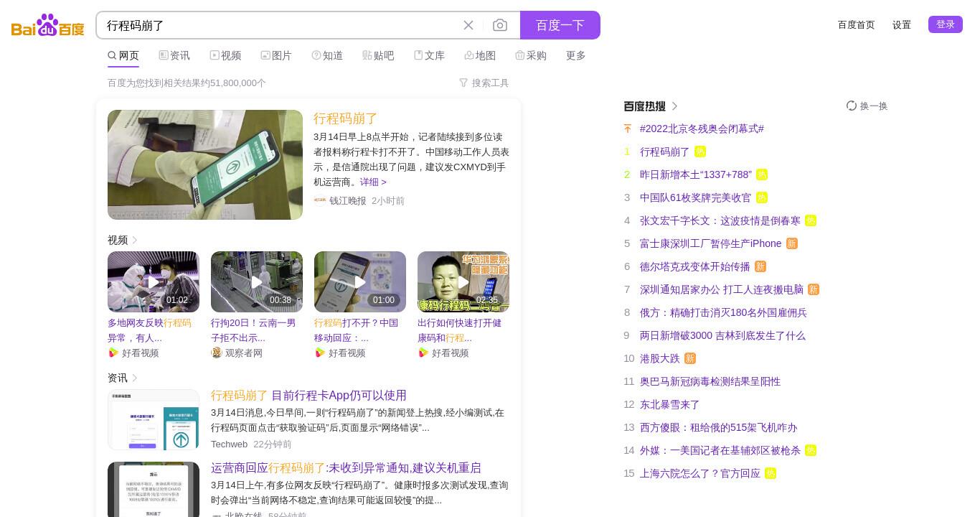Click the 热 badge beside 张文宏千字长文

[x=811, y=220]
